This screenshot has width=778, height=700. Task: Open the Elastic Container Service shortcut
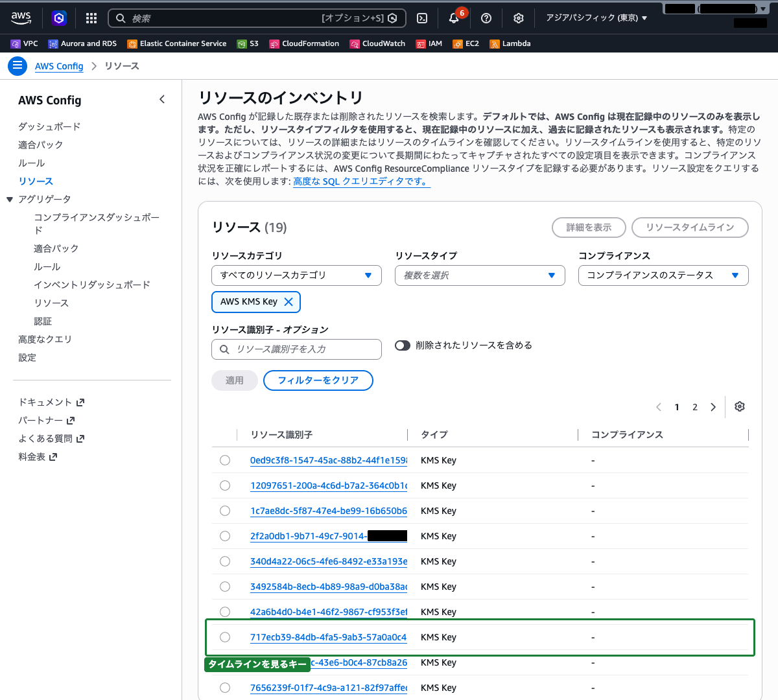pos(177,43)
